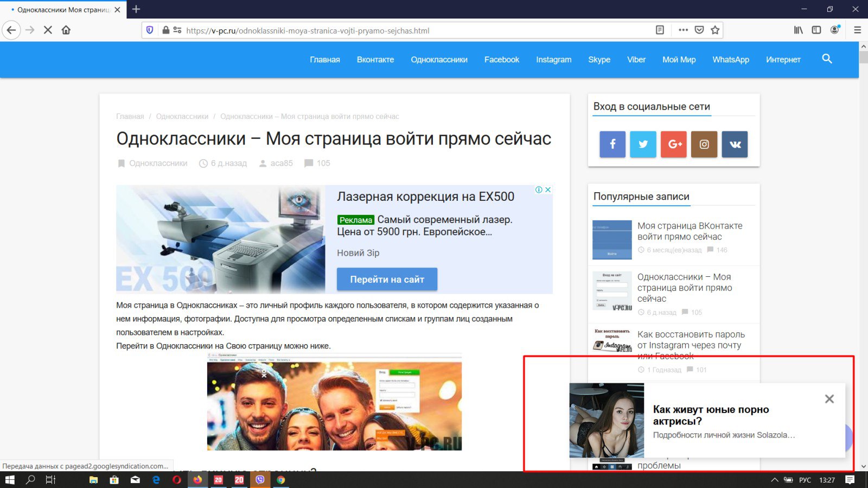Open Instagram in site menu
The width and height of the screenshot is (868, 488).
[x=554, y=60]
